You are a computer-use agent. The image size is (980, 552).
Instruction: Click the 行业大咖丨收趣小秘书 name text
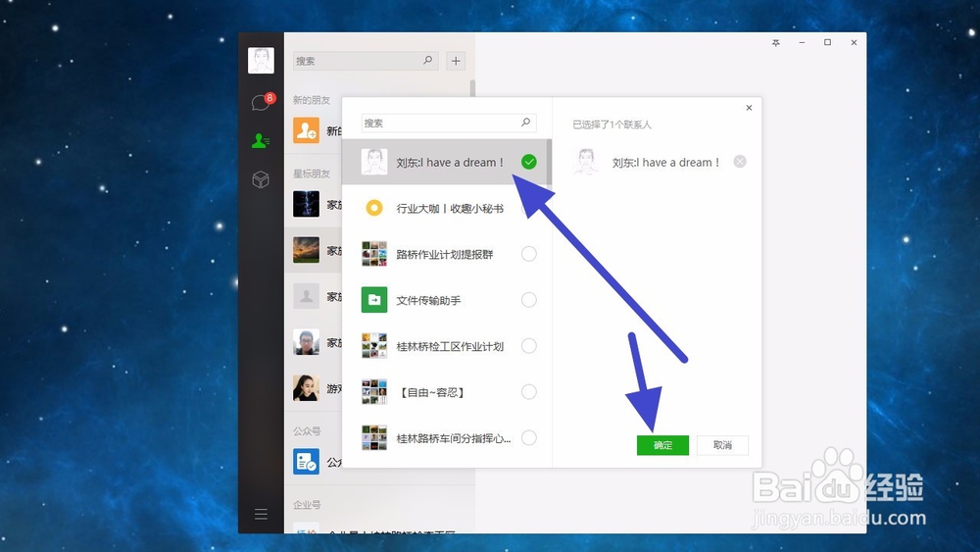click(450, 208)
